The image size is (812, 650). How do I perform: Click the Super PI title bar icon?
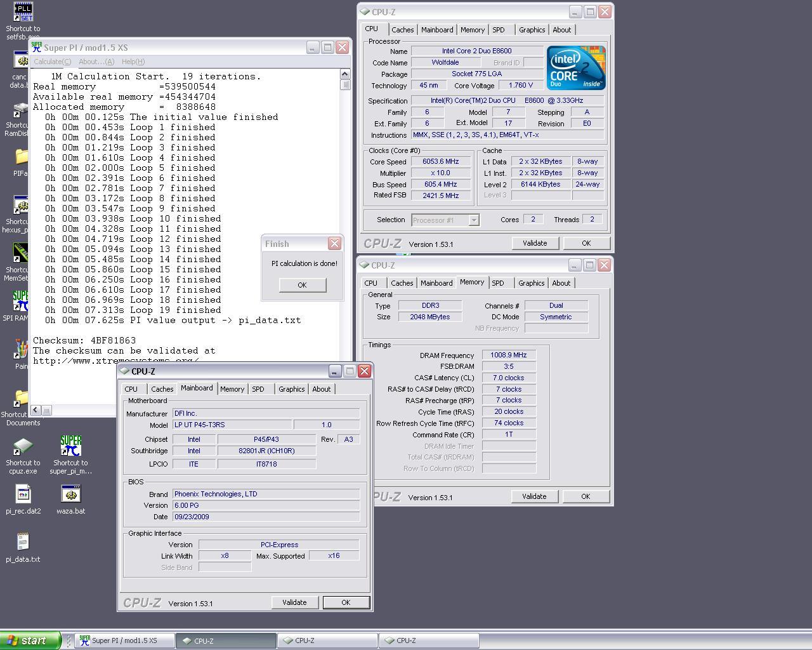tap(37, 47)
